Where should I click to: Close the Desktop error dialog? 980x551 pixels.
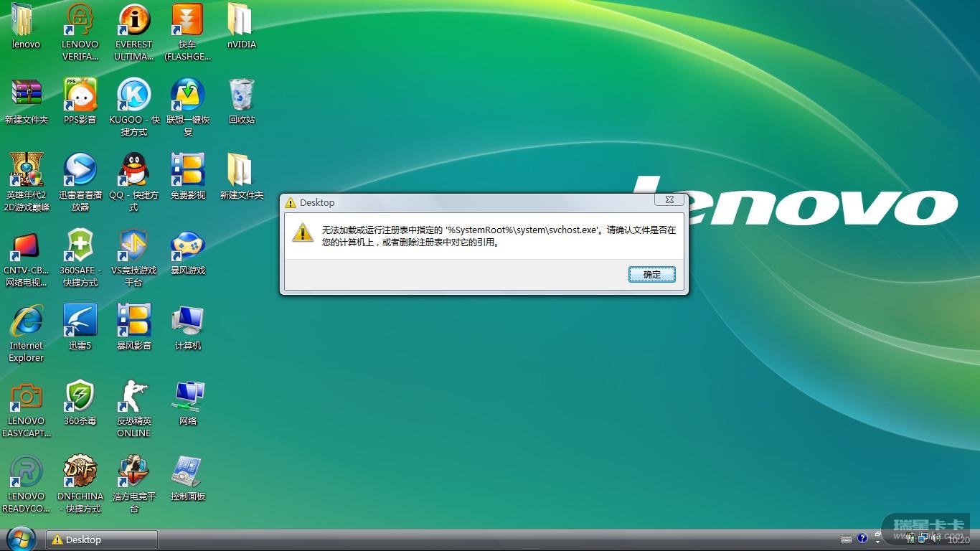tap(669, 200)
